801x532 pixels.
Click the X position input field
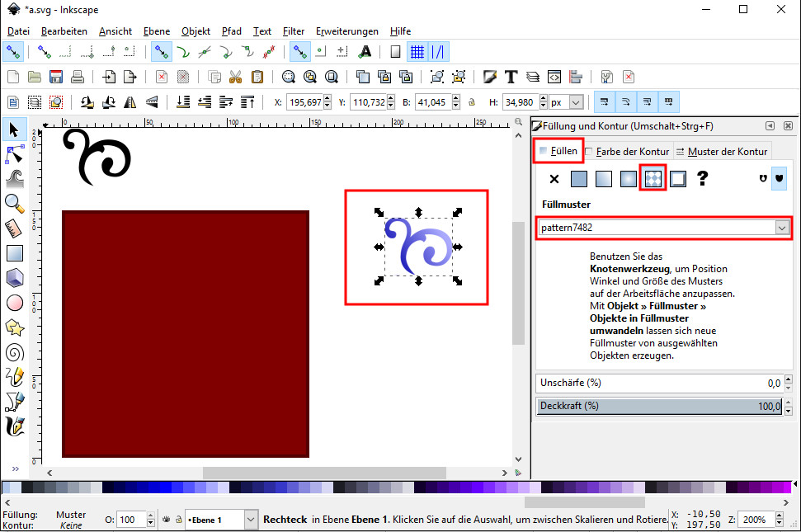click(307, 103)
